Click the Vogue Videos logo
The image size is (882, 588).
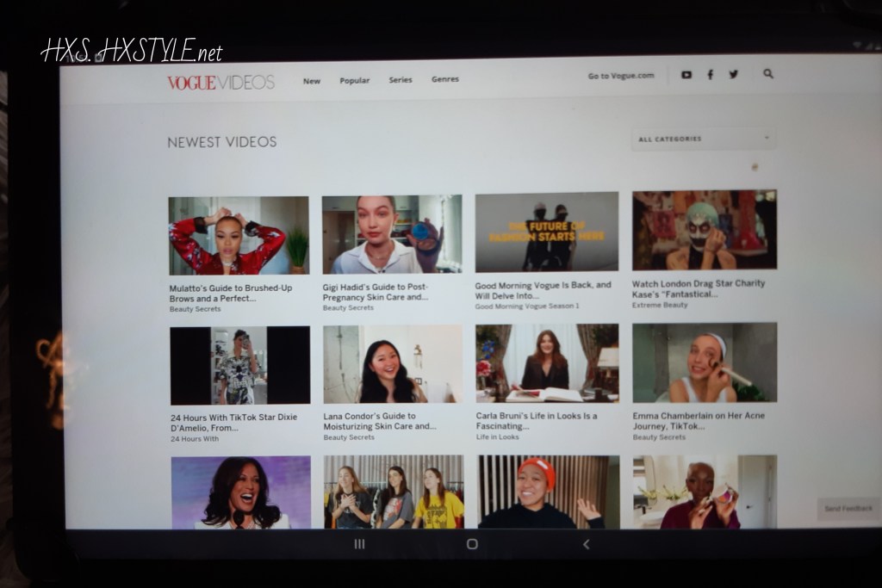point(220,82)
